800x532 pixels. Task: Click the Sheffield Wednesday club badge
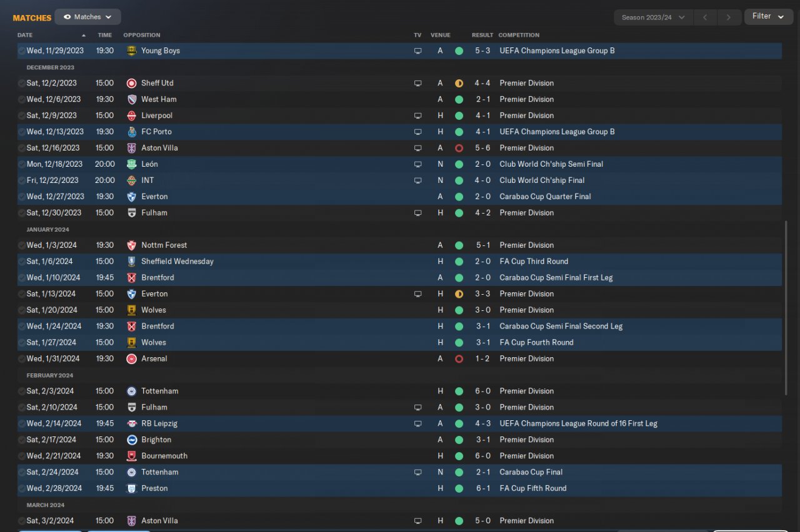pyautogui.click(x=131, y=262)
